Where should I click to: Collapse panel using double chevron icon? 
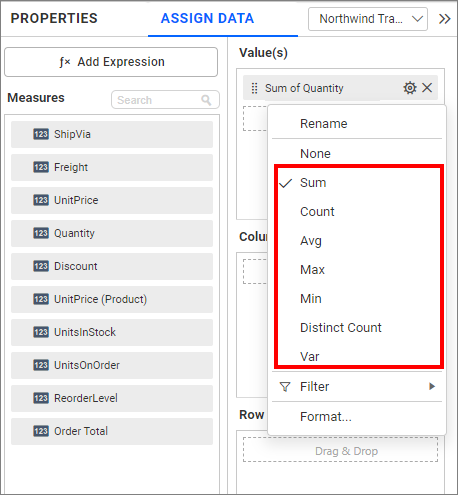coord(444,19)
